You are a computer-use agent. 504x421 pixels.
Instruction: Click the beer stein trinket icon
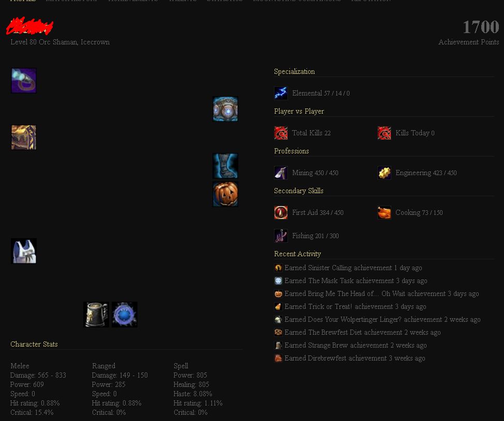96,315
